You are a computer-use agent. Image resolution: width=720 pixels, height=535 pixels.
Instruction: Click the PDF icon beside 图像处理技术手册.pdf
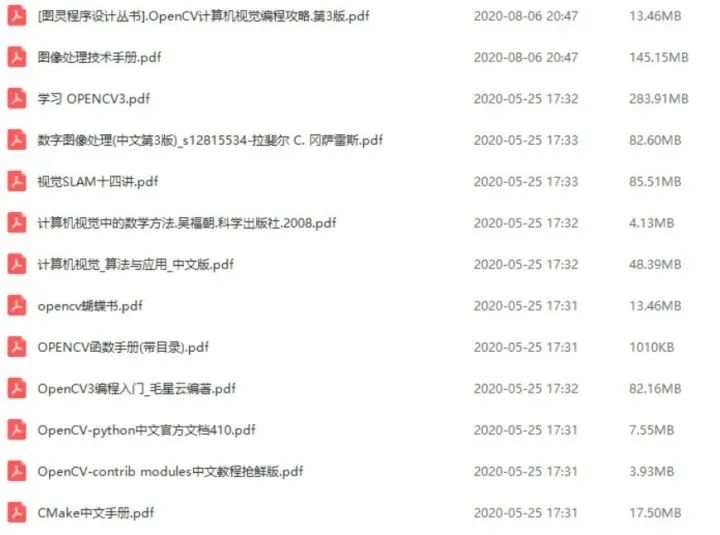click(x=17, y=57)
